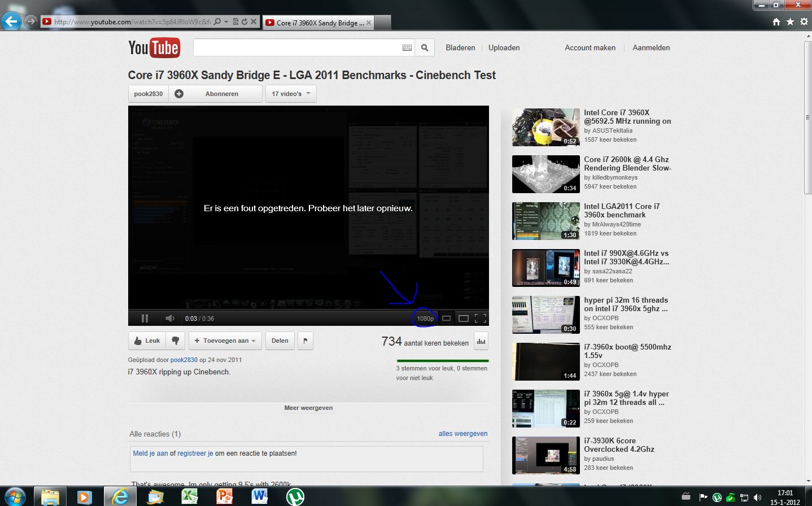Open thumbnail of Intel Core i7 3960X @5692.5 MHz

click(545, 128)
